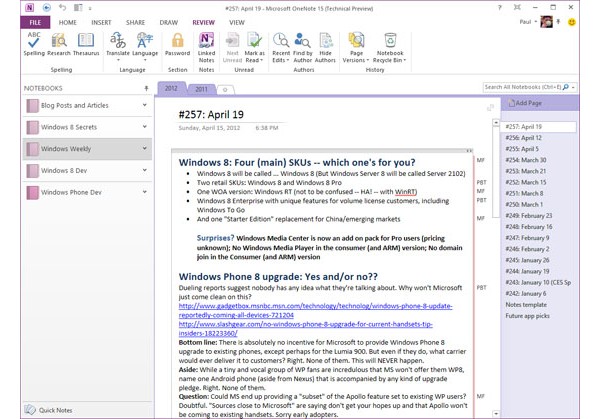The width and height of the screenshot is (600, 419).
Task: Click the page list scroll up arrow
Action: pos(496,122)
